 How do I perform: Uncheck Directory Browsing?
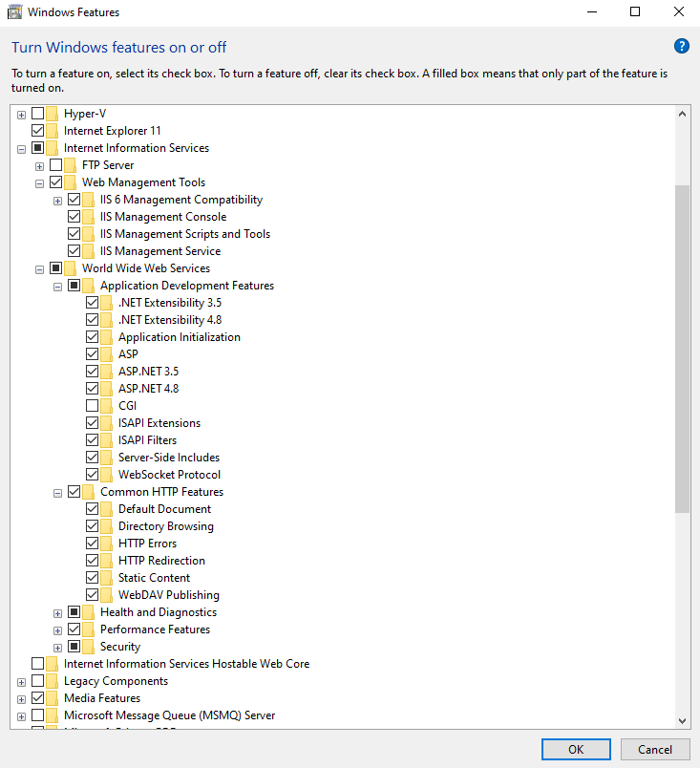tap(92, 525)
